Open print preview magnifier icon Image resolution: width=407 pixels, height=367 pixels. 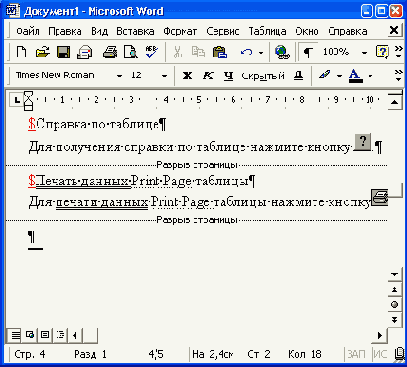130,52
